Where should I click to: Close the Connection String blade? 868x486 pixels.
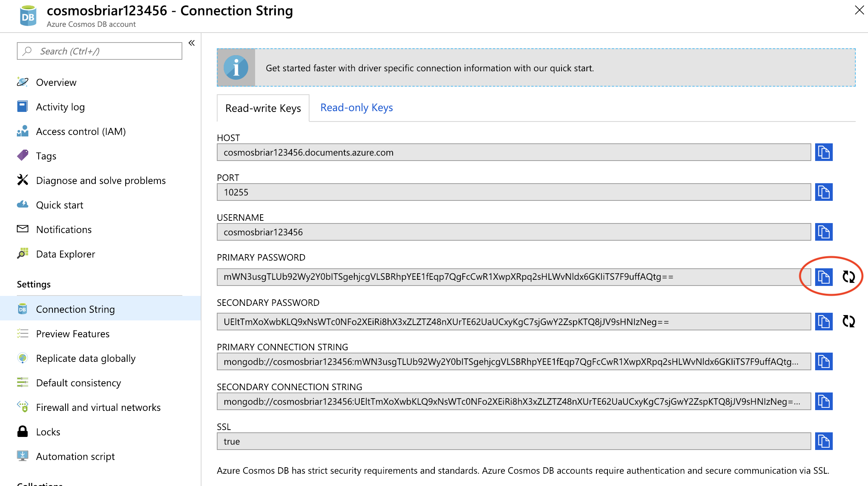859,10
